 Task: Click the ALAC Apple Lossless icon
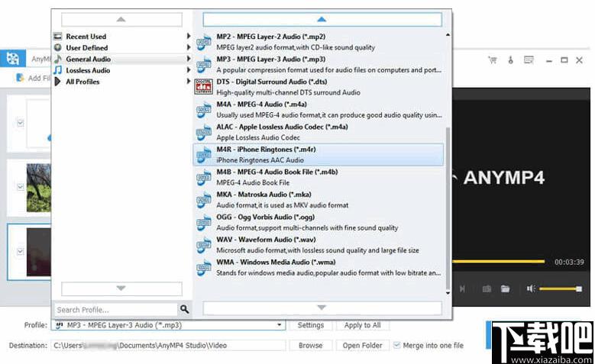203,132
